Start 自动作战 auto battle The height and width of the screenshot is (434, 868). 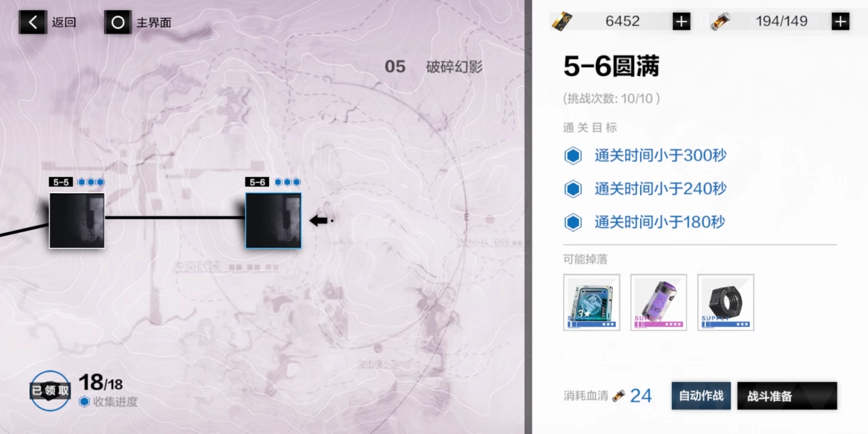pyautogui.click(x=701, y=396)
